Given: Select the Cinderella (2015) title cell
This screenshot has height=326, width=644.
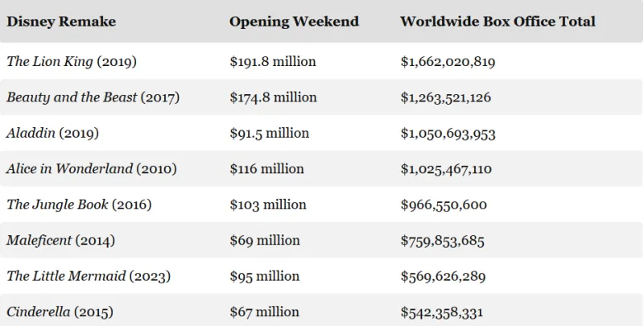Looking at the screenshot, I should tap(60, 312).
